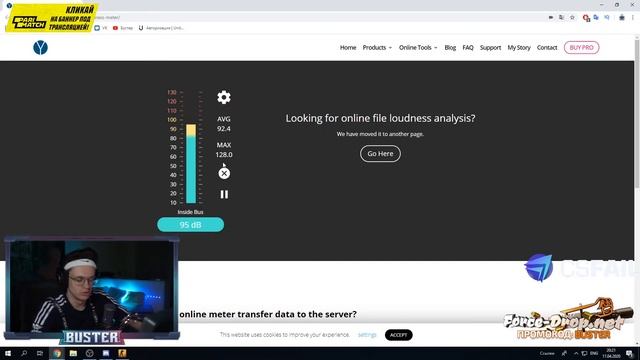
Task: Pause the decibel meter
Action: point(224,194)
